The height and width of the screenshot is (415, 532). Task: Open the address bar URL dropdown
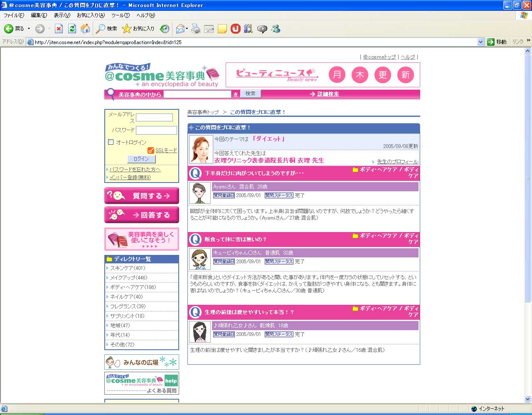[480, 42]
